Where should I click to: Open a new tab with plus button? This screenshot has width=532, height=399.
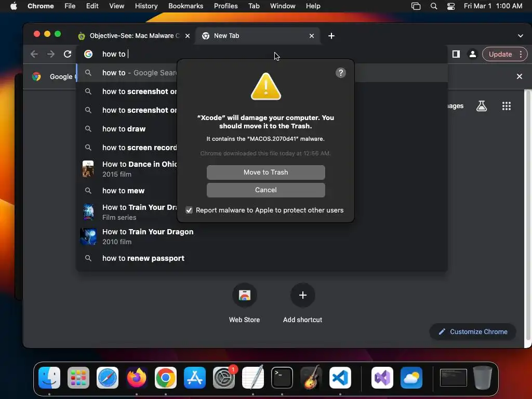click(331, 36)
